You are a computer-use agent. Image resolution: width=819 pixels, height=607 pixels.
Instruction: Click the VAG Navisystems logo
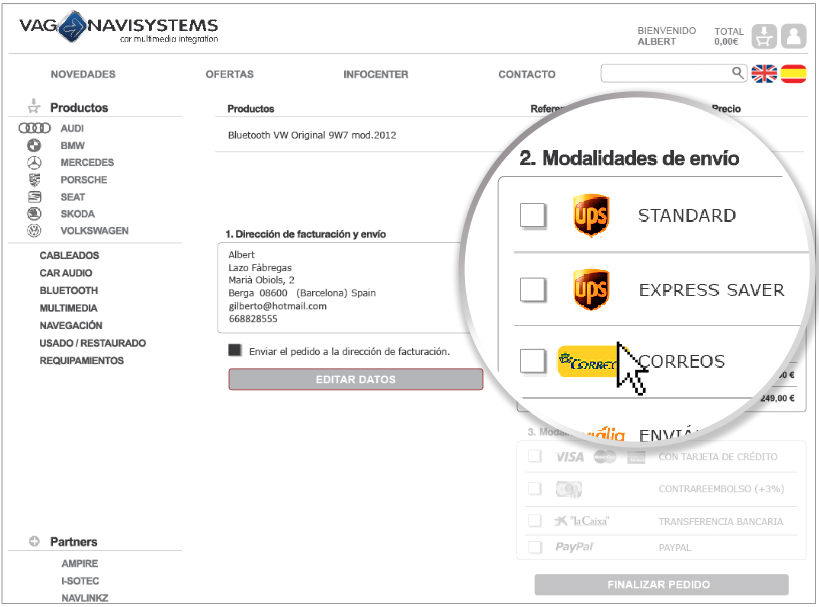tap(118, 30)
